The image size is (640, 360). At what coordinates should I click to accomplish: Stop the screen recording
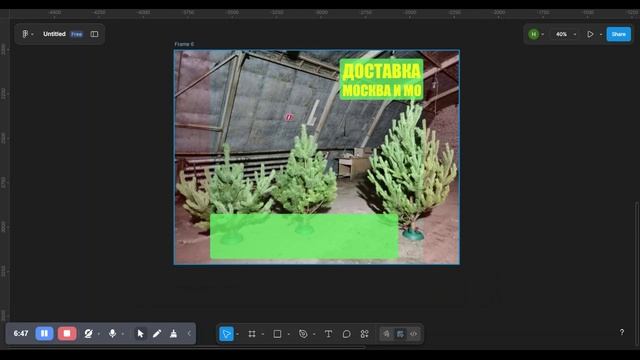67,333
